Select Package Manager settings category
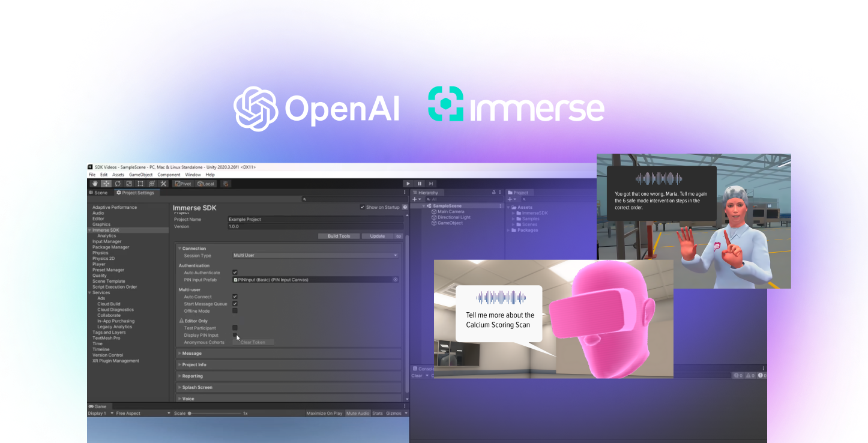The height and width of the screenshot is (443, 868). coord(110,247)
